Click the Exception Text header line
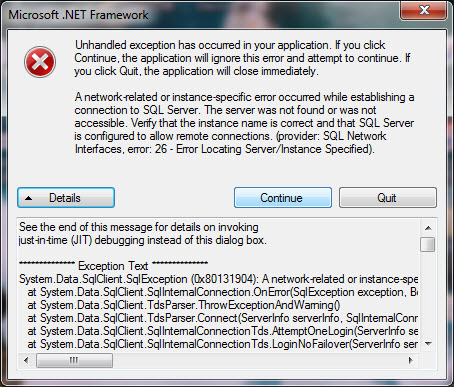The width and height of the screenshot is (454, 387). [113, 266]
